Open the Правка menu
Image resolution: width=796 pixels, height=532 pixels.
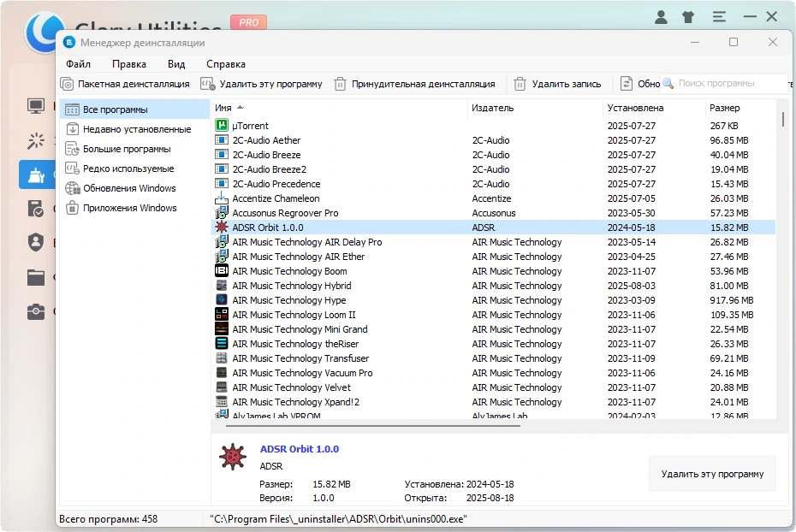129,64
